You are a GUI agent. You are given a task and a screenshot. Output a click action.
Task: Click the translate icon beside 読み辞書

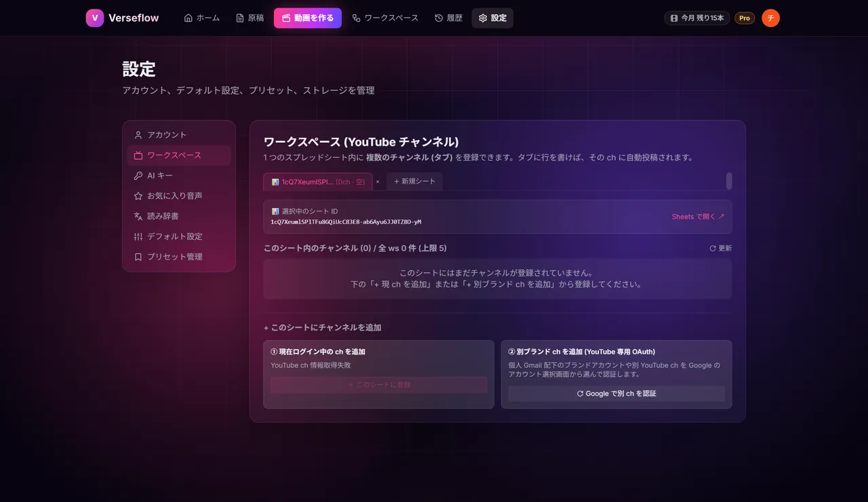pyautogui.click(x=138, y=216)
